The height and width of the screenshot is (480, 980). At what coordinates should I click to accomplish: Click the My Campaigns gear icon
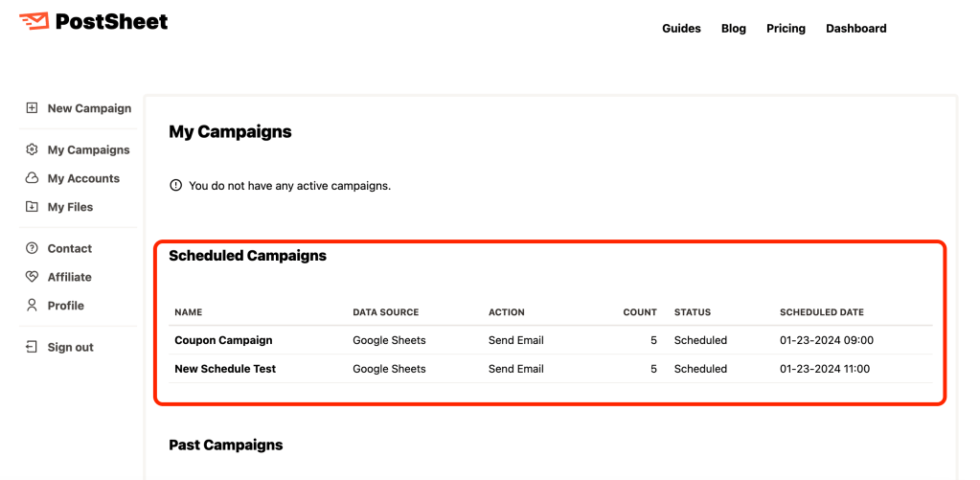(x=32, y=149)
